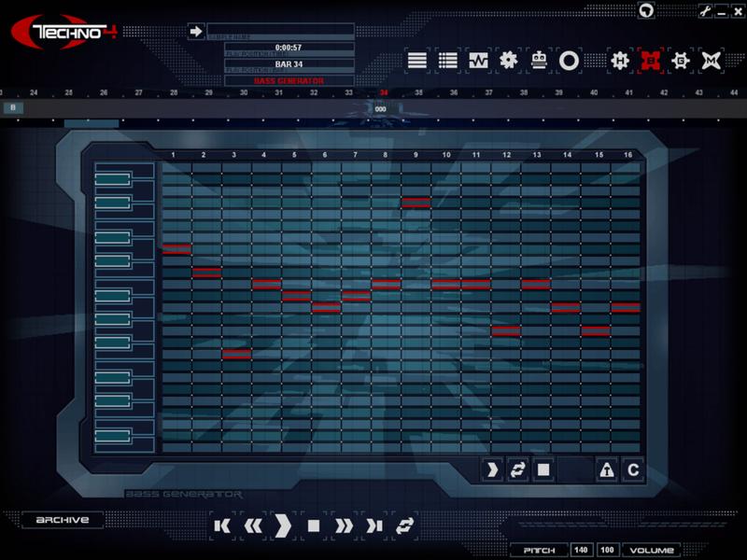
Task: Open the track view with the four-bars icon
Action: [416, 61]
